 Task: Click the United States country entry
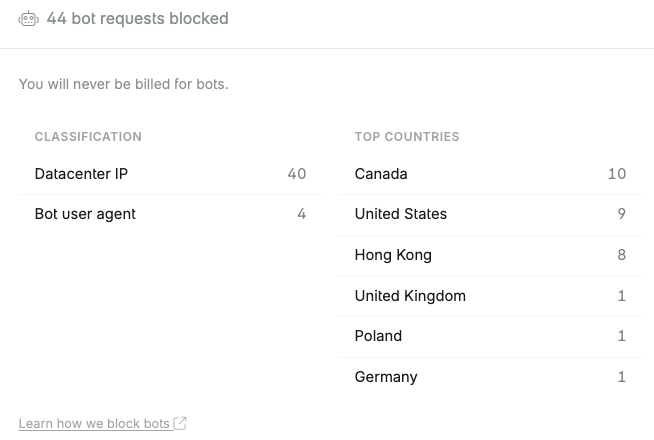tap(400, 214)
